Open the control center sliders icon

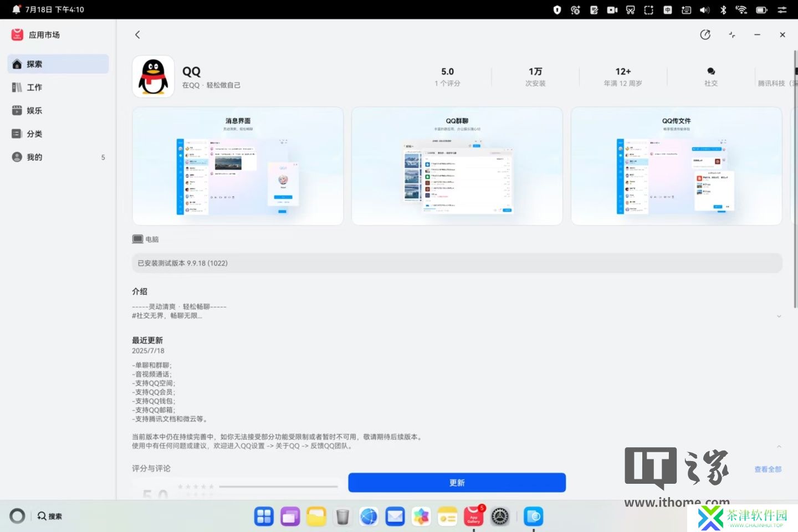782,9
